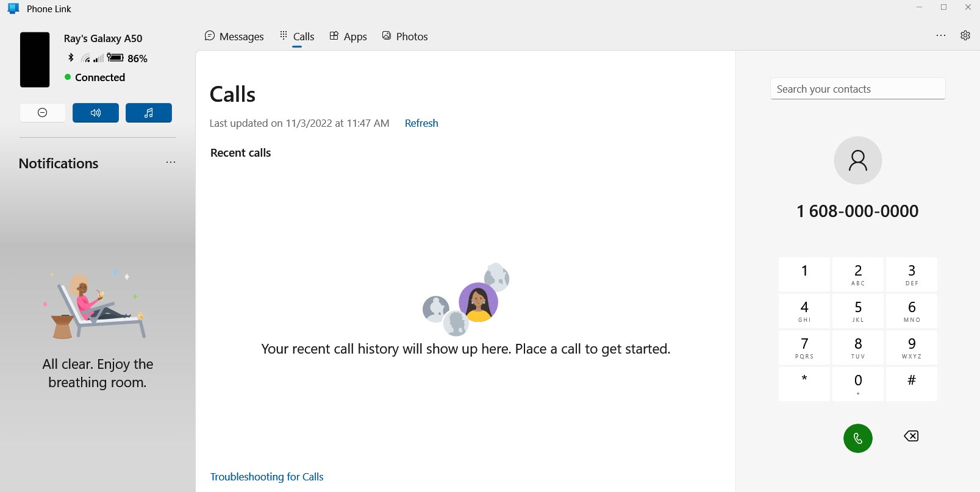Click the Last updated timestamp text
The width and height of the screenshot is (980, 492).
299,123
